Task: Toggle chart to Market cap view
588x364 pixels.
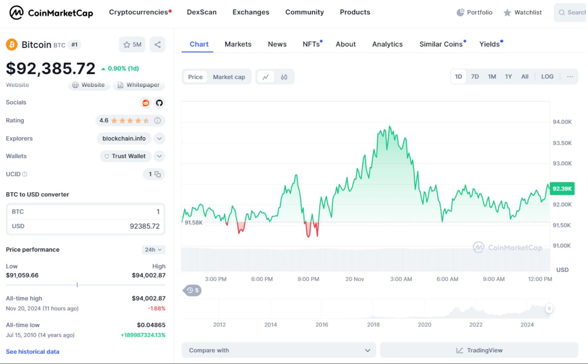Action: pos(229,77)
